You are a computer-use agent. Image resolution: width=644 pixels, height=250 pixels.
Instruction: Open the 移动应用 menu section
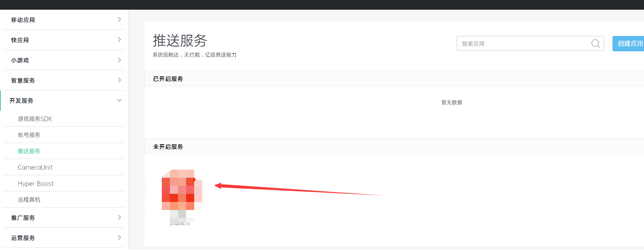tap(64, 20)
